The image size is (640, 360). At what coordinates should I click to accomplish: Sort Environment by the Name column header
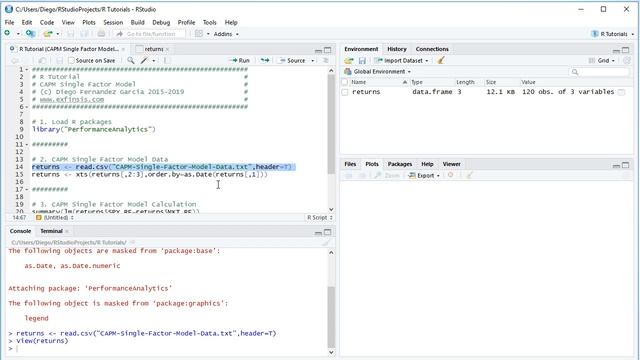[x=359, y=82]
